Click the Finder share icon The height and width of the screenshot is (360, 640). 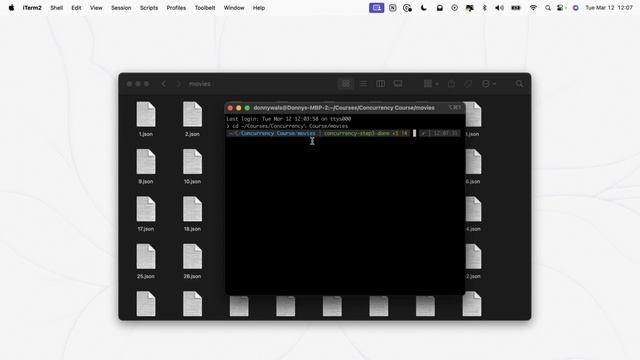pyautogui.click(x=451, y=84)
